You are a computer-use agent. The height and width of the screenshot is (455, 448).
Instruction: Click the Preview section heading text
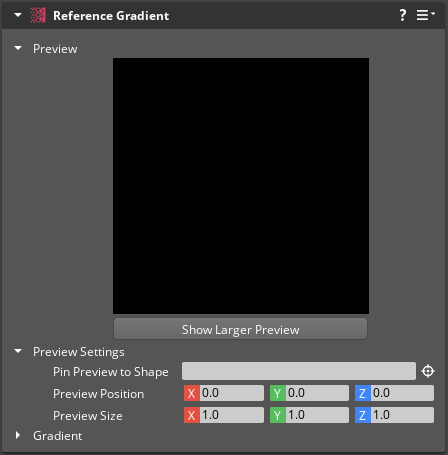point(55,49)
